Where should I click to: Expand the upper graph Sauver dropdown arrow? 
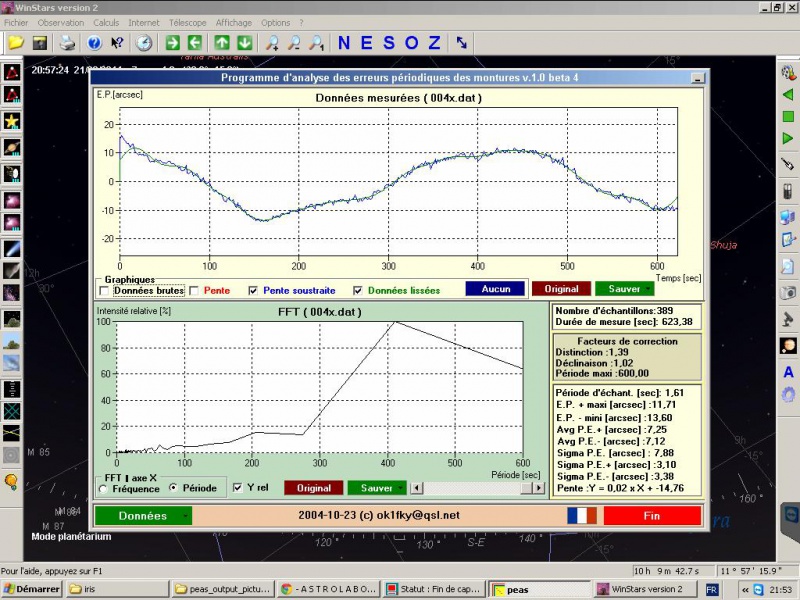pyautogui.click(x=648, y=289)
